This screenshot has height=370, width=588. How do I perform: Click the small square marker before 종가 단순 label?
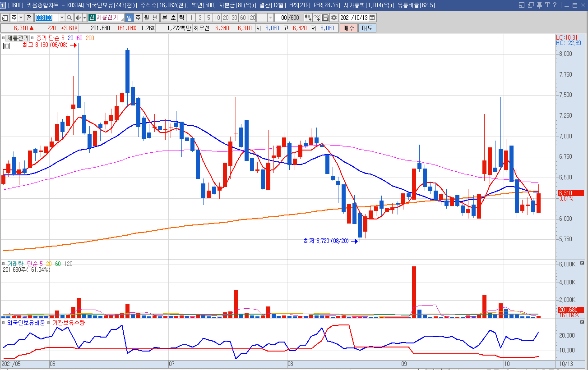click(32, 38)
